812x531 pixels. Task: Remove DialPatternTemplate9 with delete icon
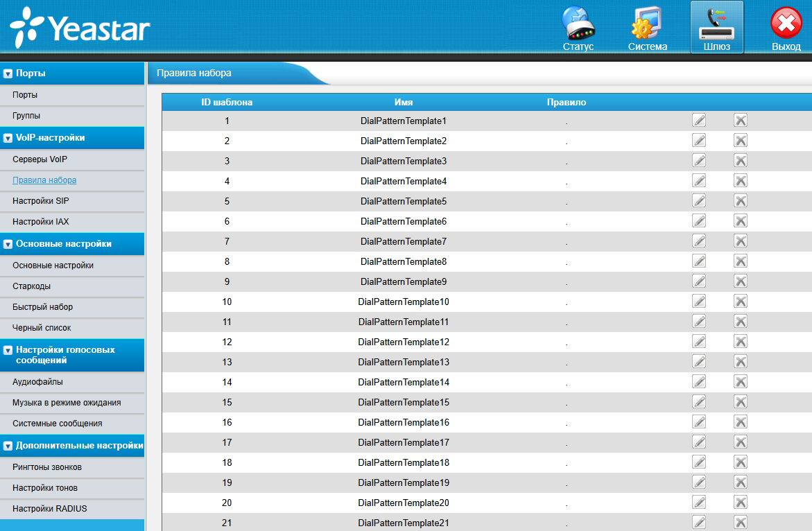[741, 281]
